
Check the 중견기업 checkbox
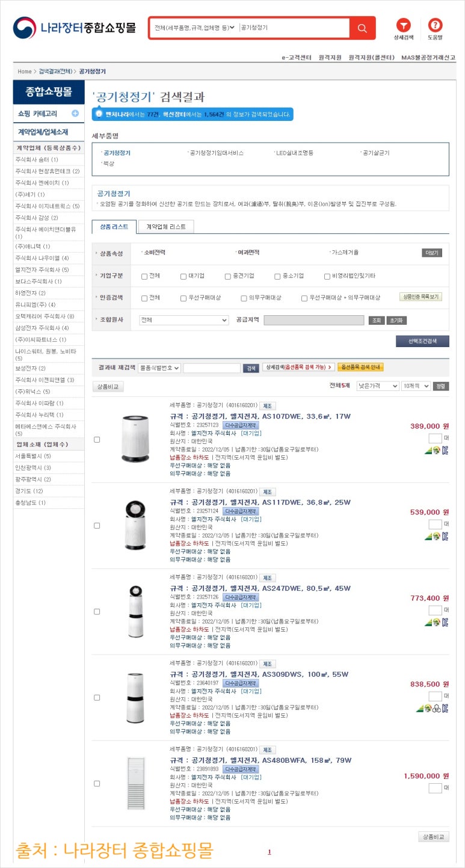coord(228,277)
